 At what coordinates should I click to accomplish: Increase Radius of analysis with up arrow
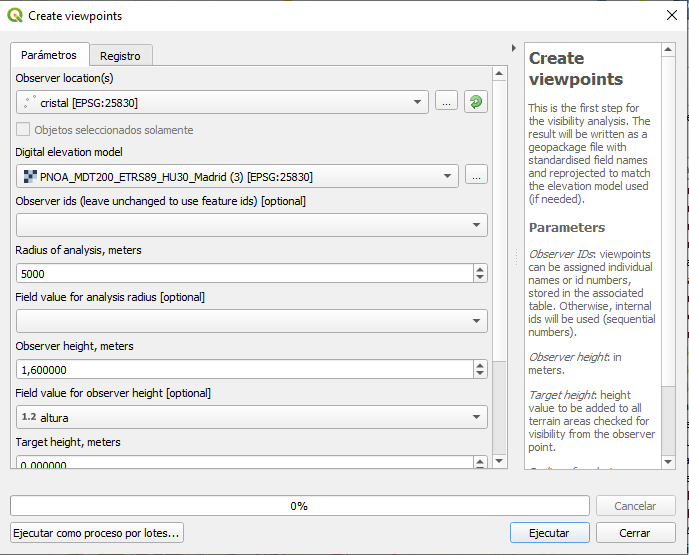tap(480, 269)
